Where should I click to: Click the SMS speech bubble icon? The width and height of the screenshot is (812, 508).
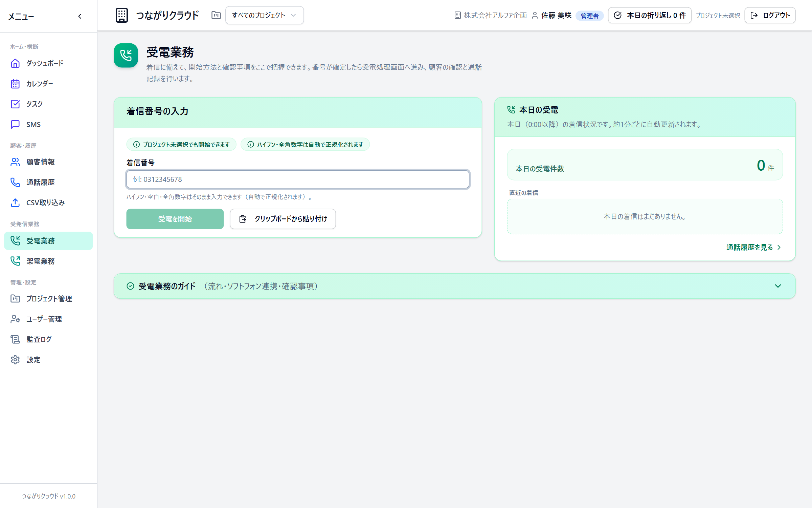[x=15, y=124]
